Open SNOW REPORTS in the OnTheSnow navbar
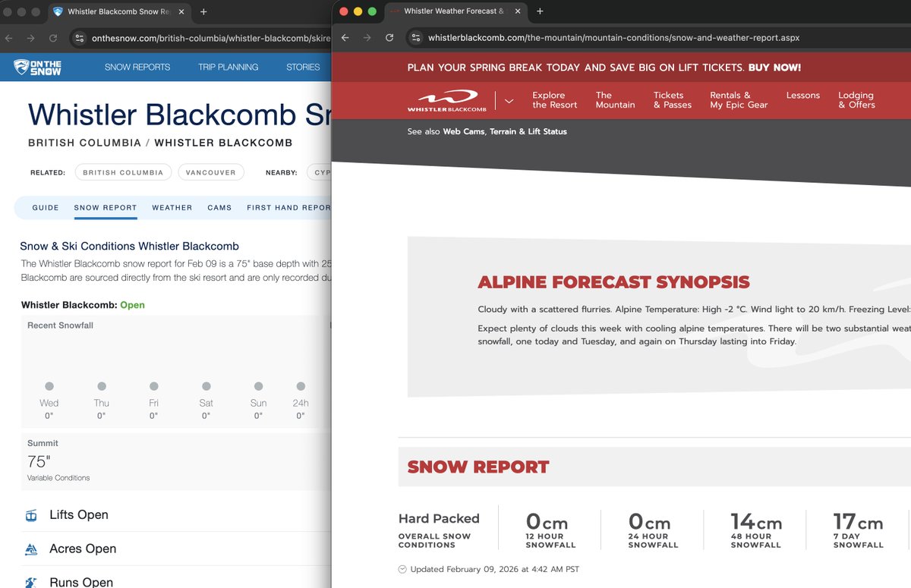 [x=137, y=67]
